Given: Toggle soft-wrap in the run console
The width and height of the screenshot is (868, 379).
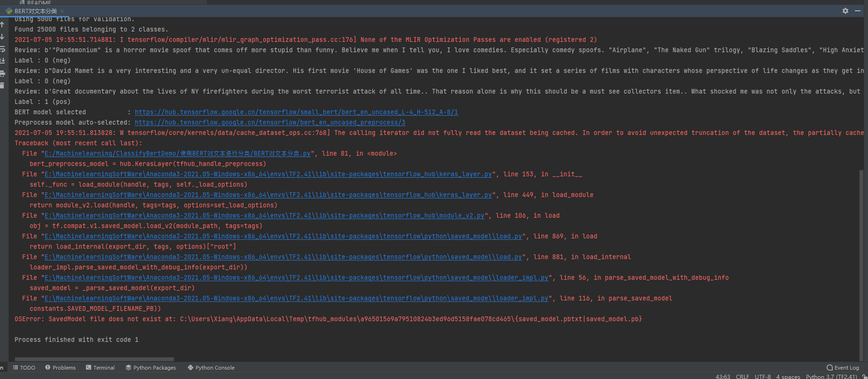Looking at the screenshot, I should click(x=2, y=49).
